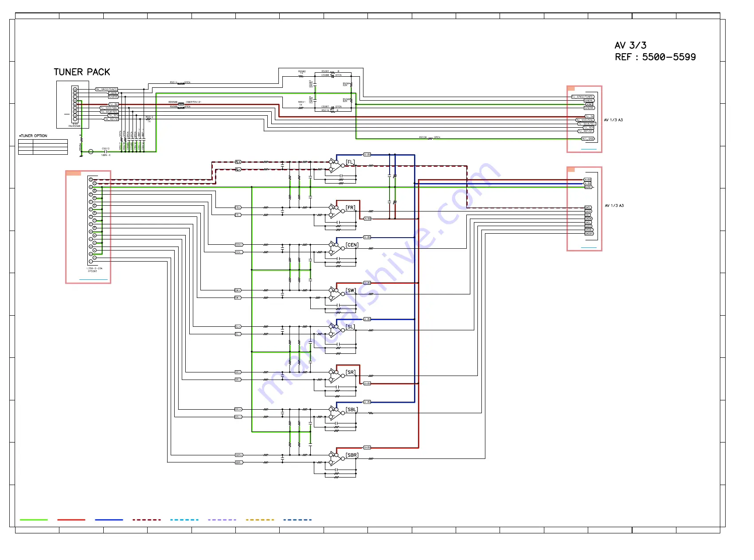This screenshot has width=754, height=560.
Task: Click the TUNER OPTION table label
Action: [x=33, y=136]
